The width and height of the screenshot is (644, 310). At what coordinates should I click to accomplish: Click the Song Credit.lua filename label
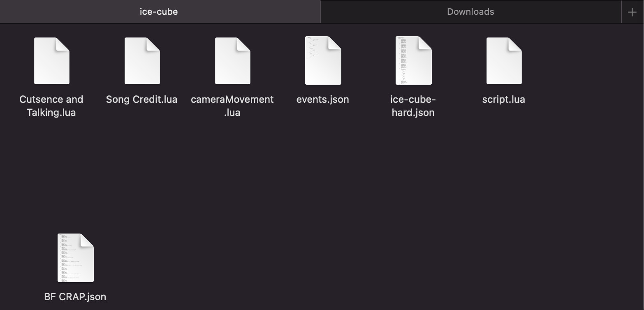141,99
